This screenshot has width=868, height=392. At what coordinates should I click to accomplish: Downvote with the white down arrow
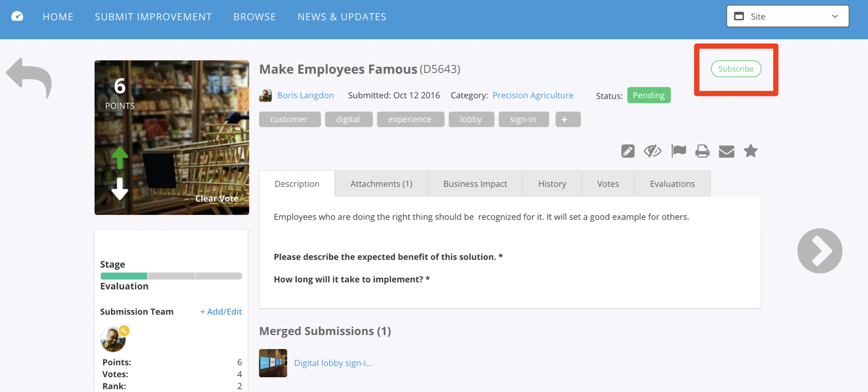coord(120,189)
